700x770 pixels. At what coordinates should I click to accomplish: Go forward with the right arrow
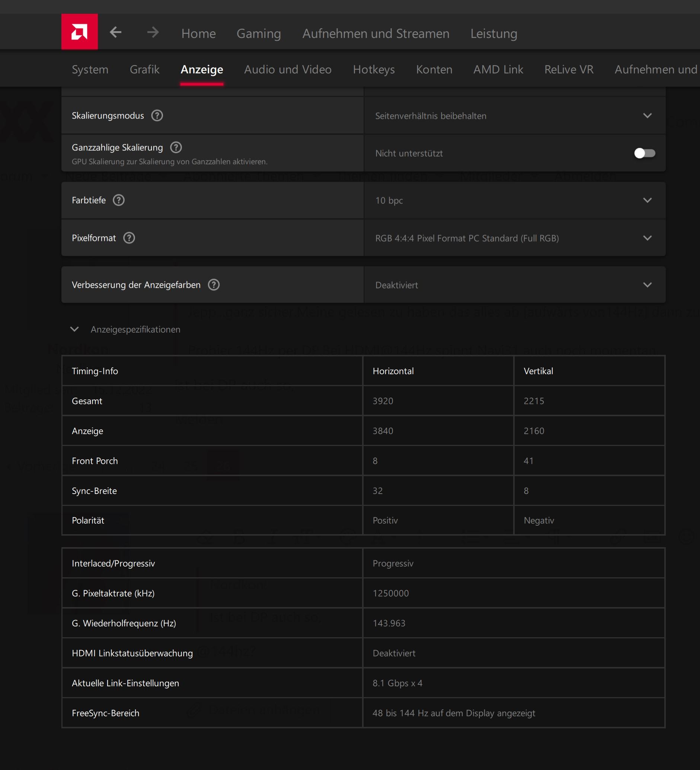pyautogui.click(x=153, y=32)
